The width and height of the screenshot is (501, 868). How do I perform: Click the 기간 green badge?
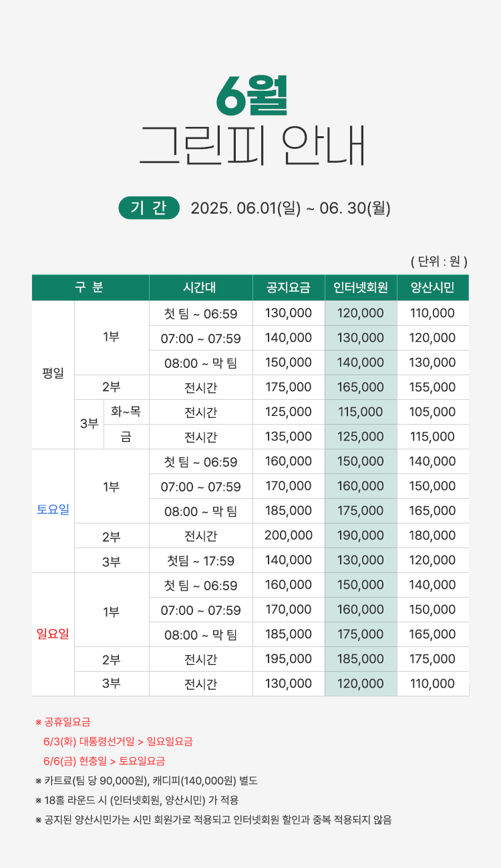(x=149, y=208)
